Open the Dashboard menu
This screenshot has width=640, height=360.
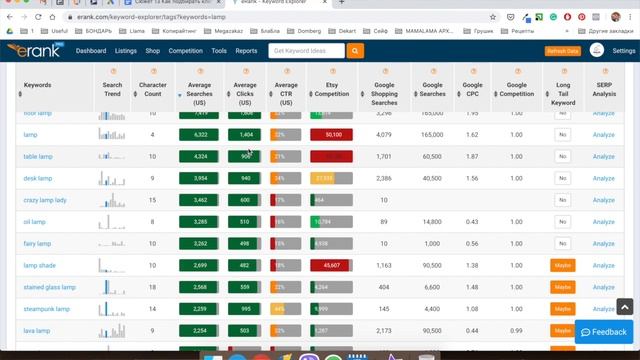(91, 51)
